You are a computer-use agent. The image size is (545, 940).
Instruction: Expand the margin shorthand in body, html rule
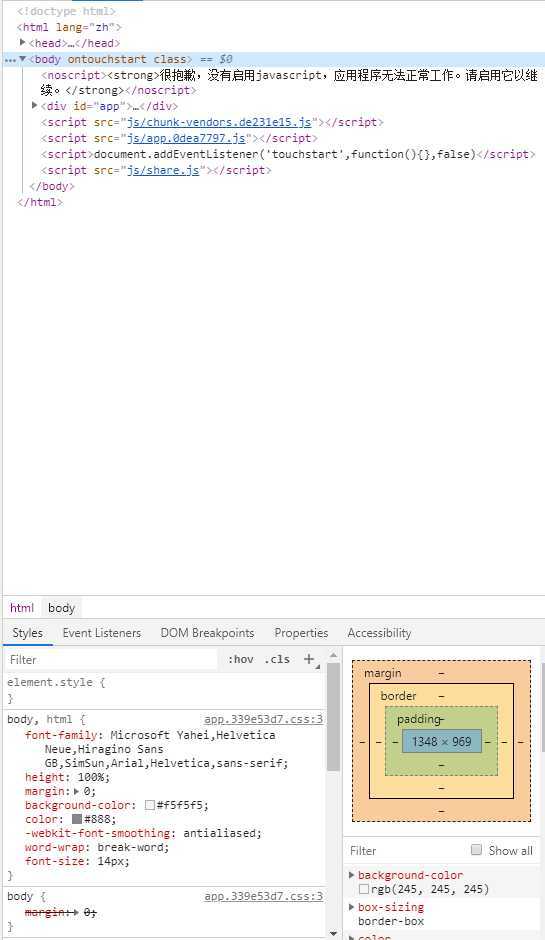pyautogui.click(x=76, y=791)
